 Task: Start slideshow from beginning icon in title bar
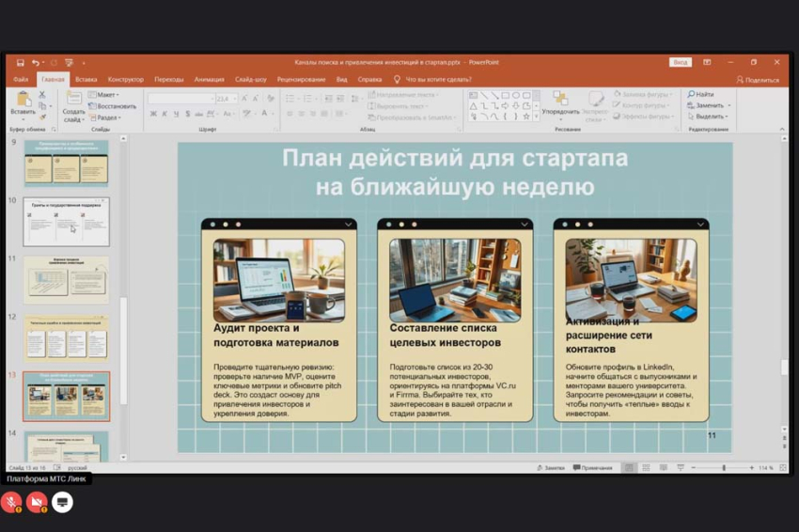pyautogui.click(x=69, y=63)
